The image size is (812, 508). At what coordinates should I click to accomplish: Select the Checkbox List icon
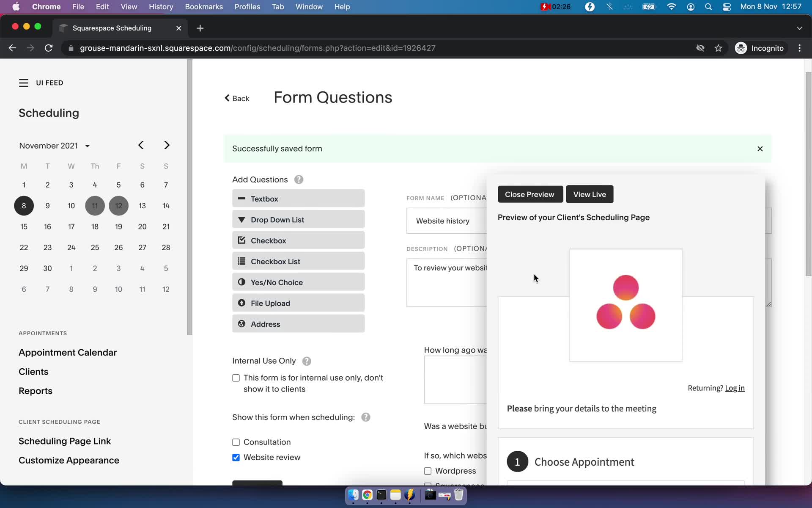242,261
